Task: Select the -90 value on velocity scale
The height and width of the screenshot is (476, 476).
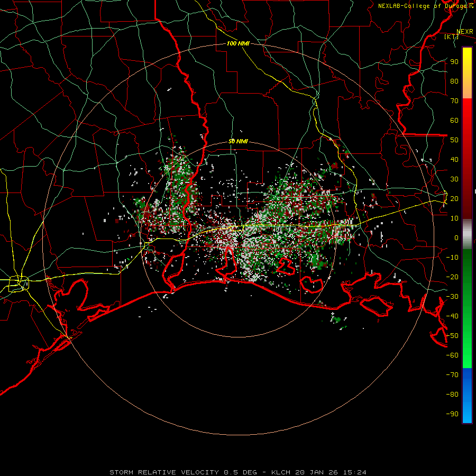Action: 452,414
